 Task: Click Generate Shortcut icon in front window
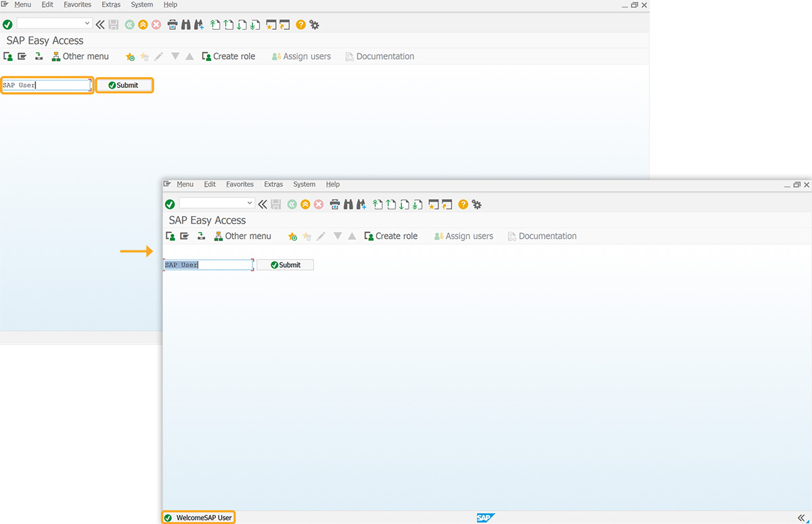[447, 204]
